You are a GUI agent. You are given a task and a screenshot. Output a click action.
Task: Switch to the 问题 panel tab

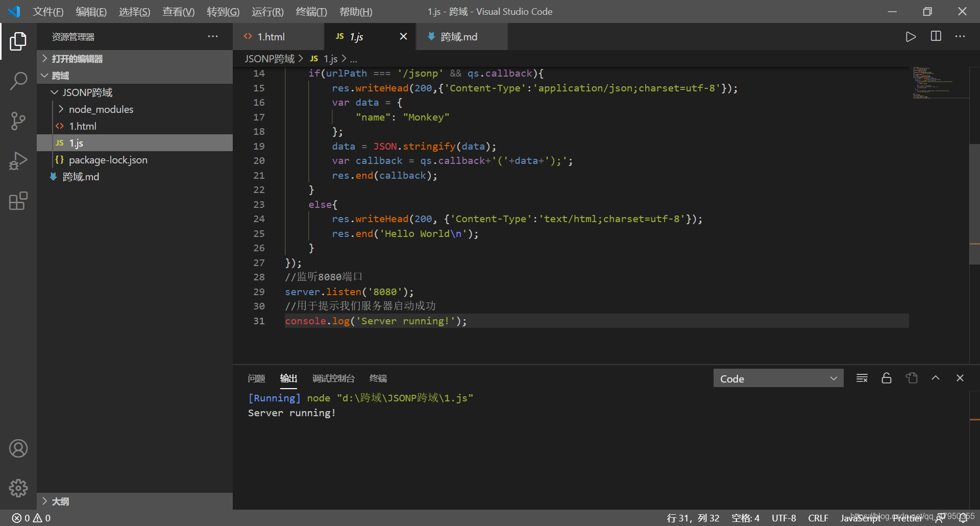(256, 378)
